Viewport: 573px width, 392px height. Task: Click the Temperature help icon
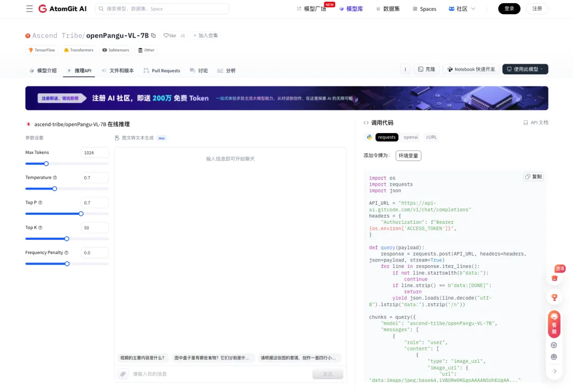click(55, 178)
